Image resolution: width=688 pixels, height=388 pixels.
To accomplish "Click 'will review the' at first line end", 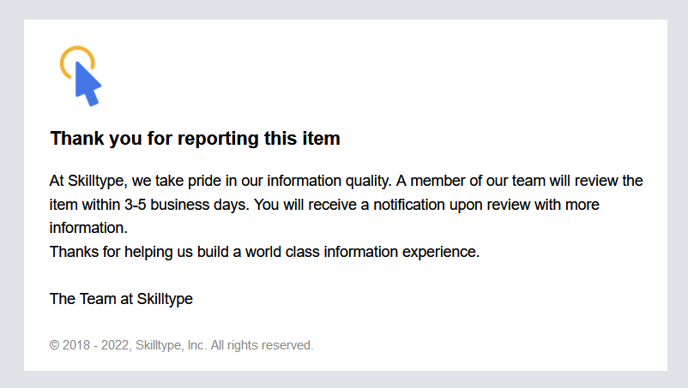I will click(x=597, y=181).
